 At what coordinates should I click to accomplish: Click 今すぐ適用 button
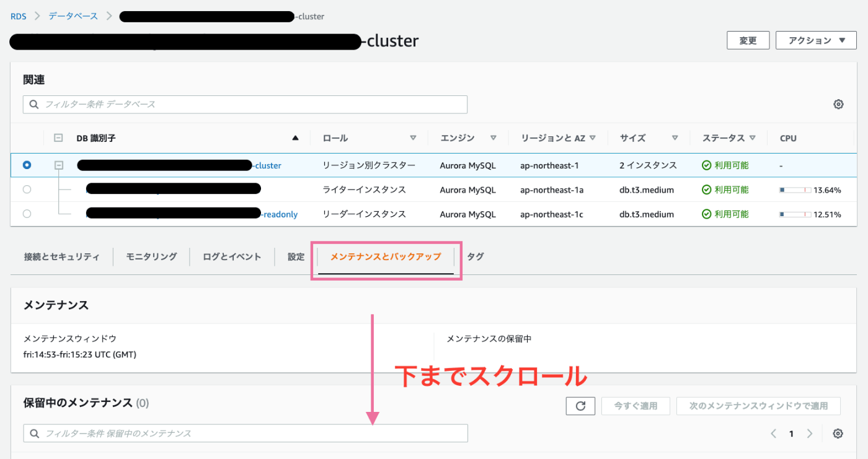[635, 406]
